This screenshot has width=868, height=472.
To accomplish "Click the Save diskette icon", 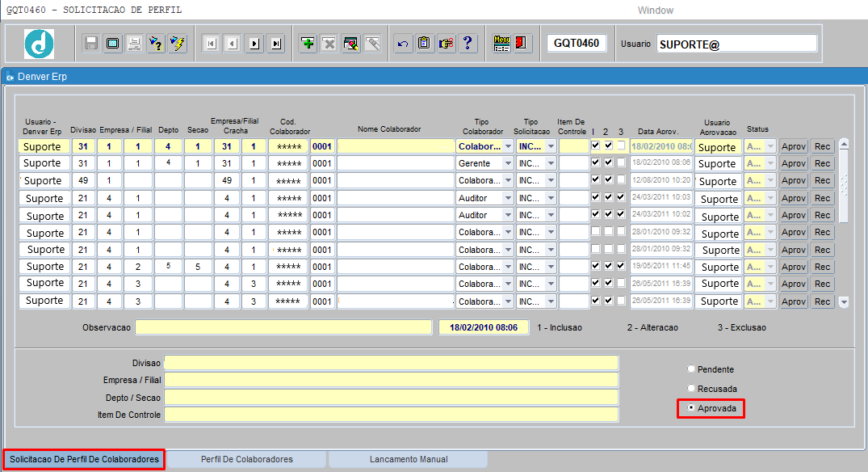I will [91, 43].
